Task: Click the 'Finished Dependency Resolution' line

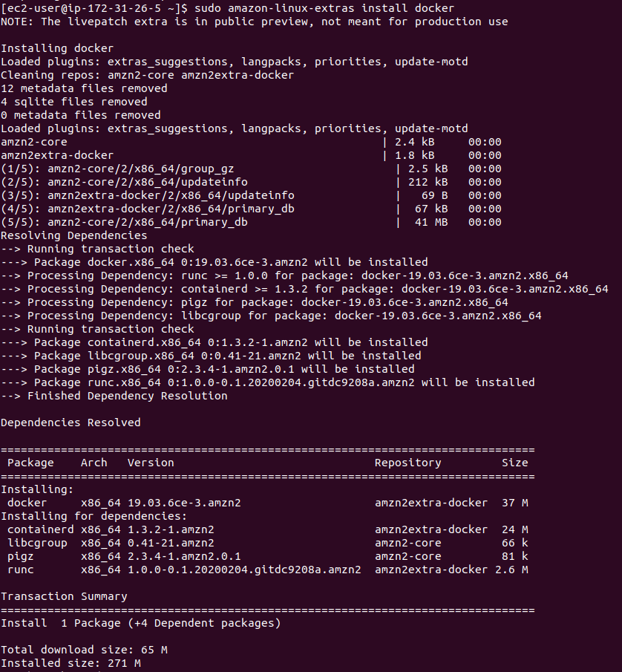Action: 114,396
